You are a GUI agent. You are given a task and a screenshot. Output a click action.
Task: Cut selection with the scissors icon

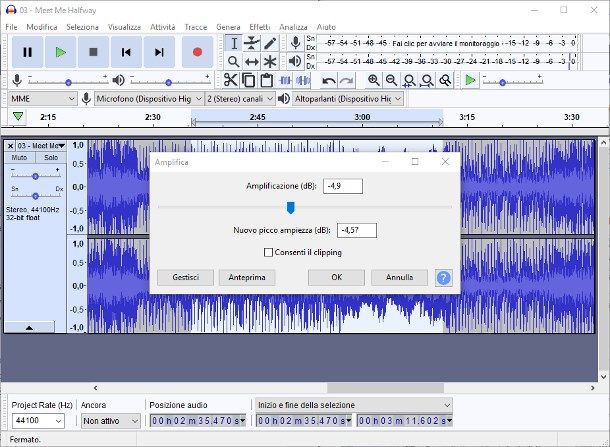[230, 81]
